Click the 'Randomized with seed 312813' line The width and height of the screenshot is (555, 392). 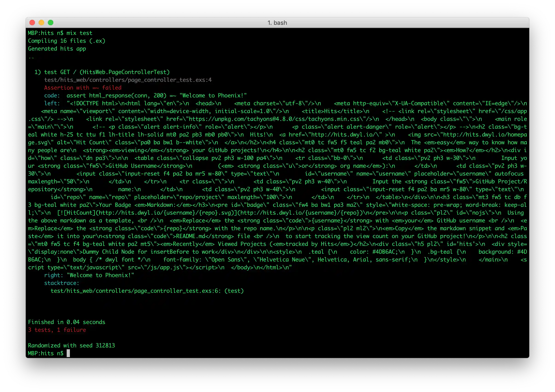tap(71, 345)
